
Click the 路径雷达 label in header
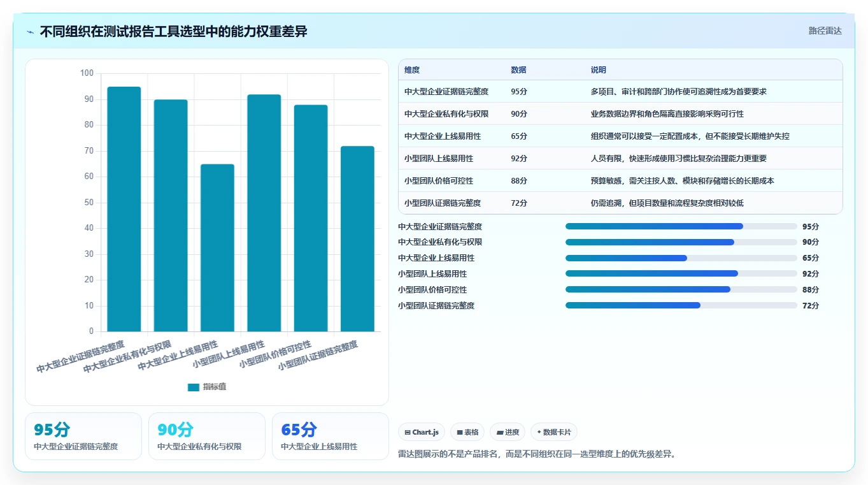(x=825, y=31)
